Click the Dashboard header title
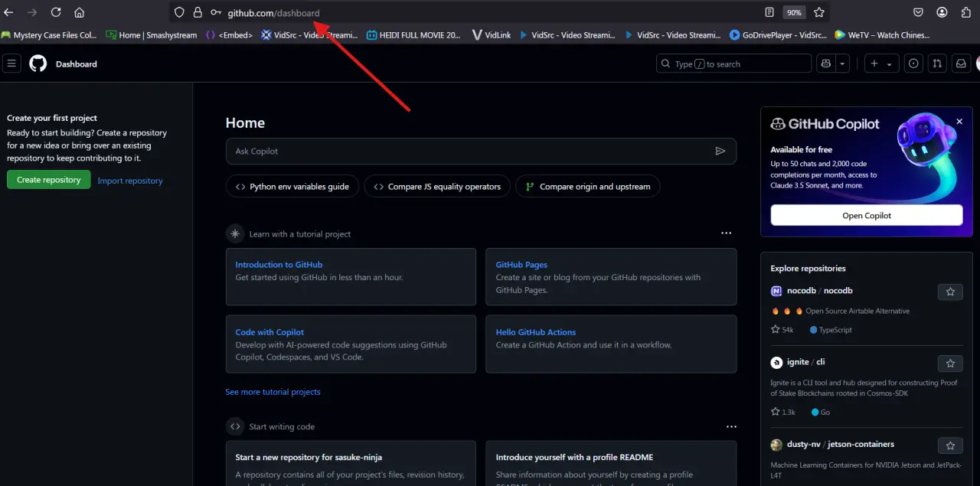Viewport: 980px width, 486px height. [77, 64]
